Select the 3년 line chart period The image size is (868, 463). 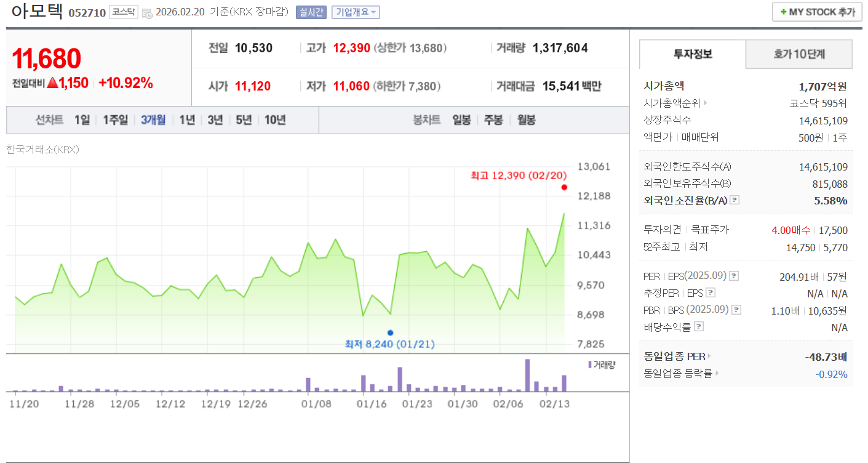tap(215, 120)
